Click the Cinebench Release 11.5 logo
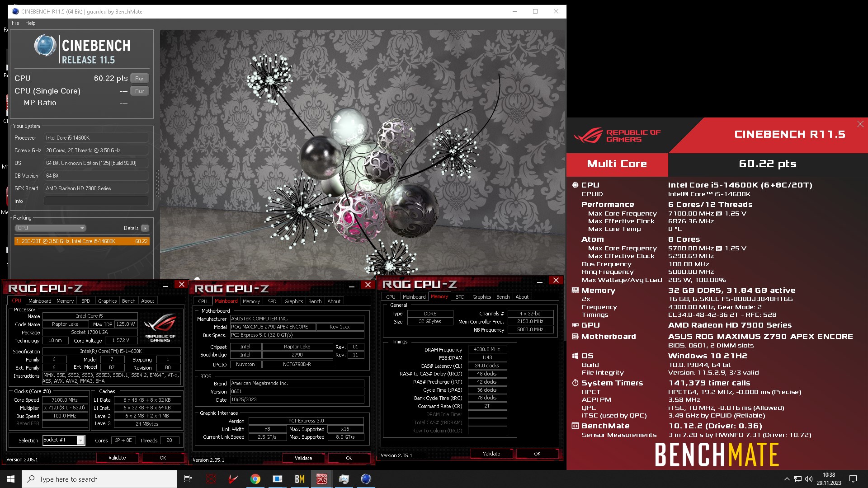This screenshot has height=488, width=868. [x=82, y=50]
